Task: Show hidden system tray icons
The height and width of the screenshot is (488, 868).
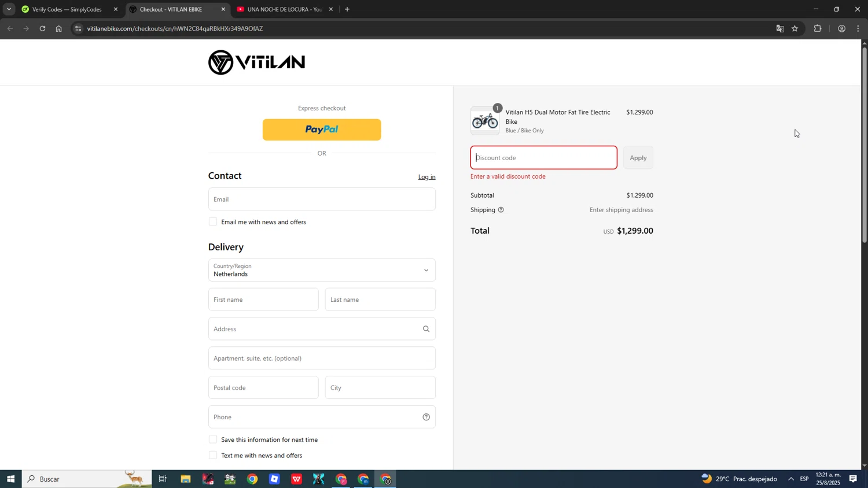Action: point(791,479)
